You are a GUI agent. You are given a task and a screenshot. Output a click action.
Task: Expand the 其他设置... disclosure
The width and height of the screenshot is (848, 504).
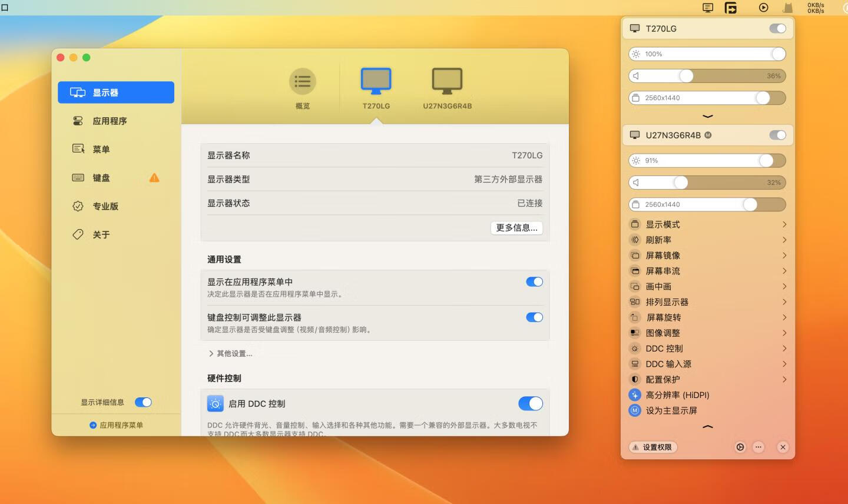click(x=230, y=354)
